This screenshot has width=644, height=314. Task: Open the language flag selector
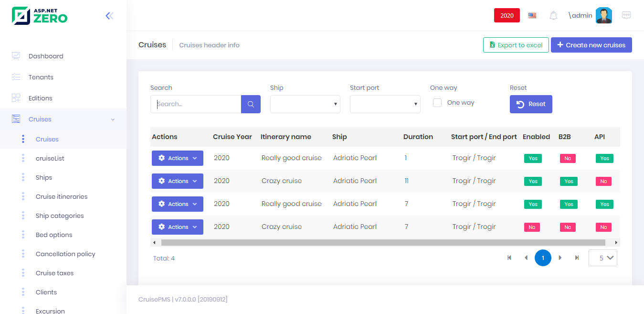[x=532, y=15]
